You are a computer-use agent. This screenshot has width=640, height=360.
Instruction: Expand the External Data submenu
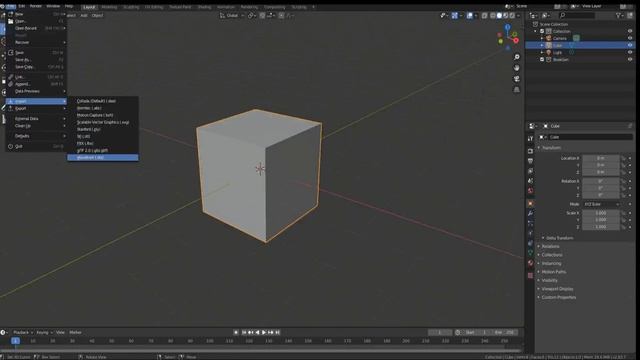36,119
